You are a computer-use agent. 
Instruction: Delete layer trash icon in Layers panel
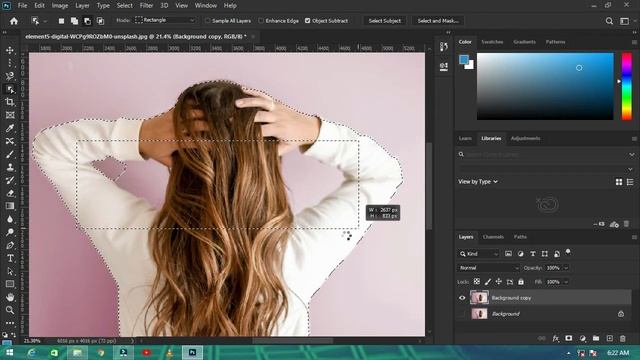tap(623, 338)
